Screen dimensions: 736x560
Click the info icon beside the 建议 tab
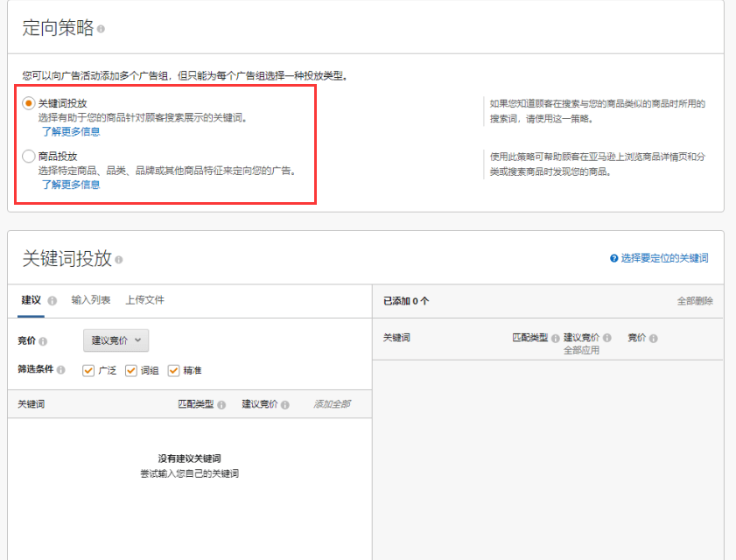pos(53,301)
